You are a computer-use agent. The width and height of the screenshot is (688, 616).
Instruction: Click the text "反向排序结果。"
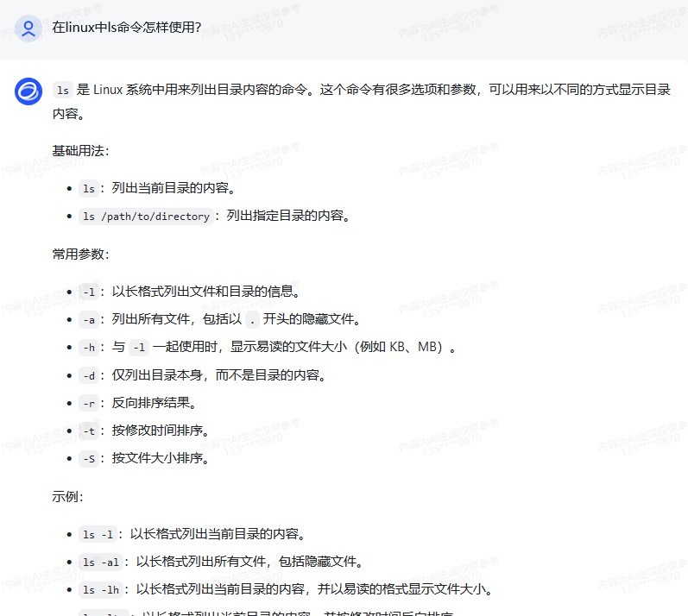click(x=154, y=403)
